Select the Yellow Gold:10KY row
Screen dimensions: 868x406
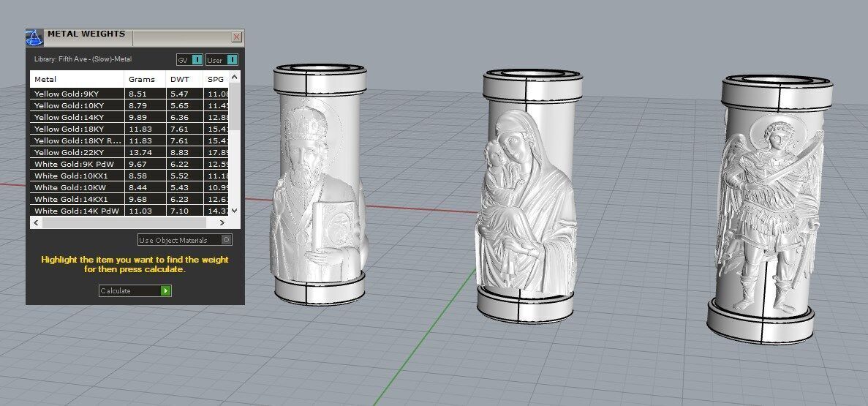tap(129, 105)
